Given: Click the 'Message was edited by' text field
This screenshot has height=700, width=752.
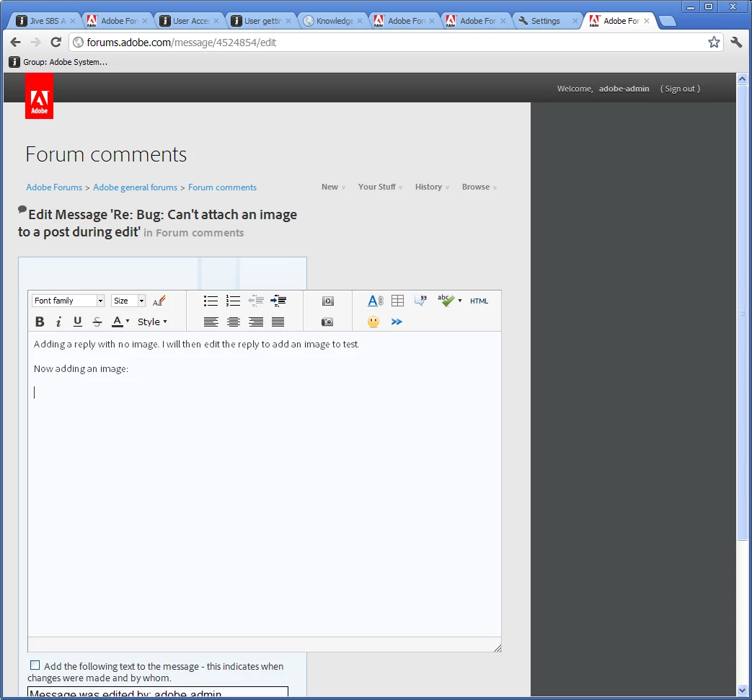Looking at the screenshot, I should [158, 692].
